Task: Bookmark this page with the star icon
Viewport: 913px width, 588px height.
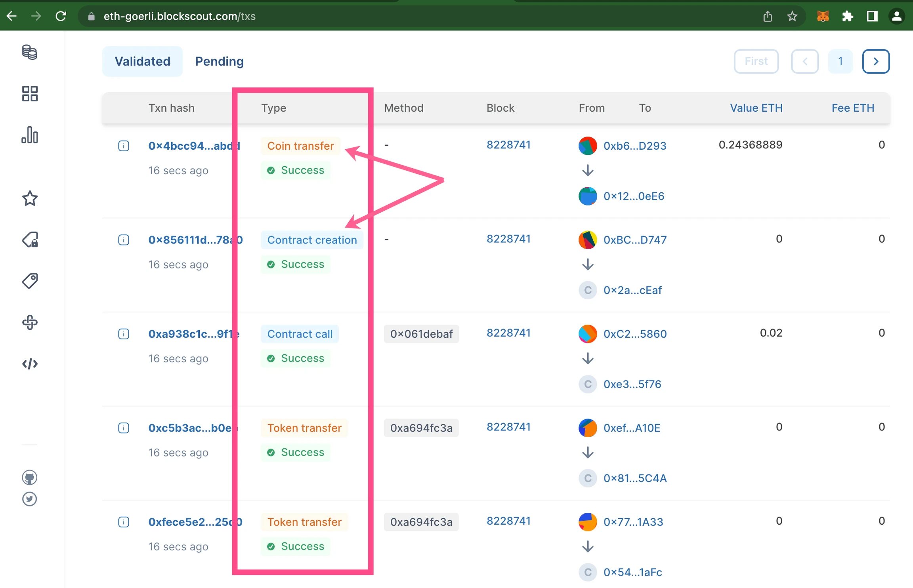Action: [792, 16]
